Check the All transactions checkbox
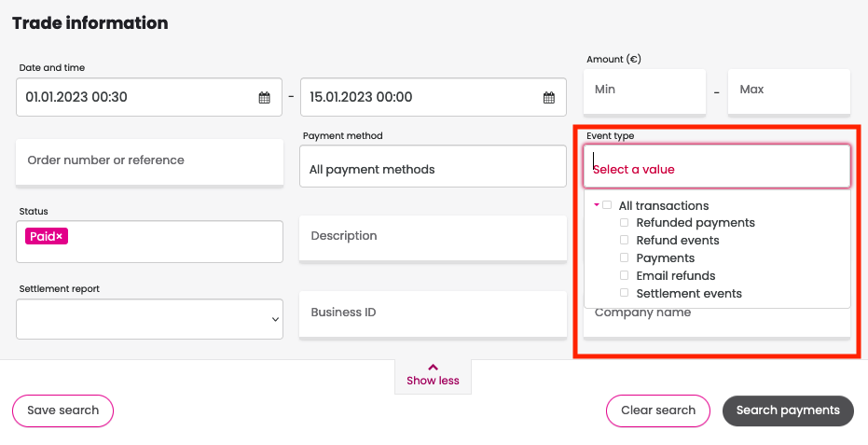 pos(607,205)
